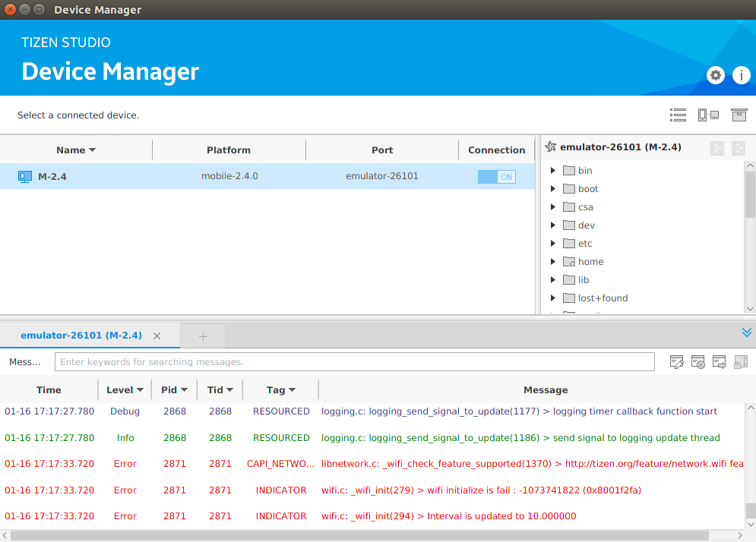Open remote device connection manager icon
The width and height of the screenshot is (756, 542).
[x=708, y=115]
